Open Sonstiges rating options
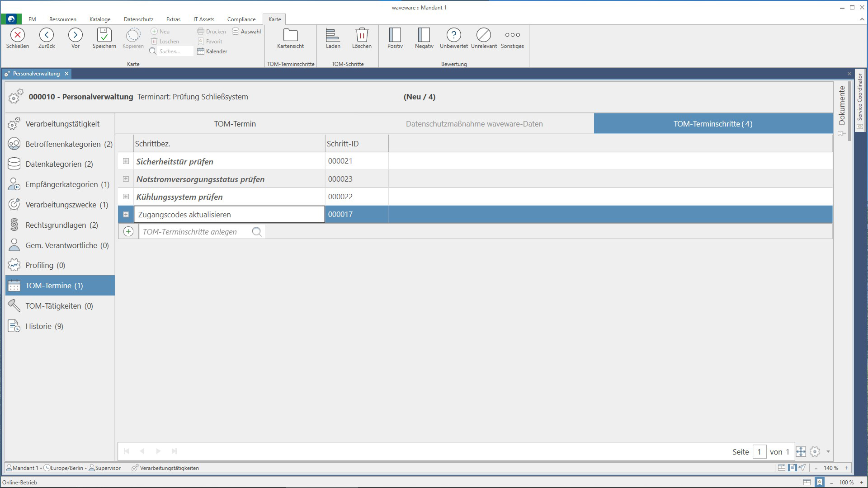Image resolution: width=868 pixels, height=488 pixels. pyautogui.click(x=512, y=35)
